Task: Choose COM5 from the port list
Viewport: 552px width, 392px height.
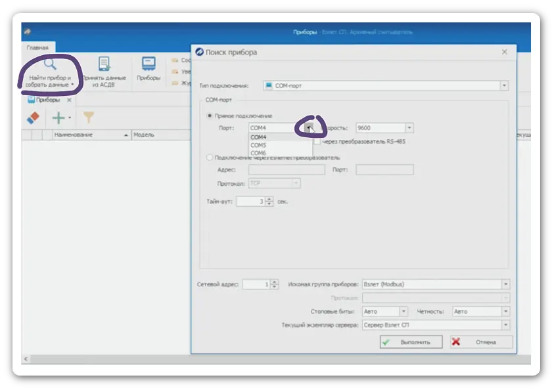Action: (x=258, y=145)
